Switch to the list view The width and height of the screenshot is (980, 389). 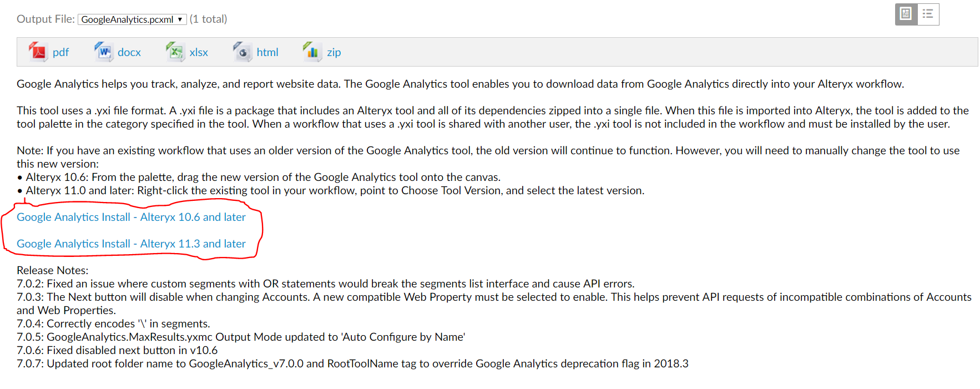tap(928, 14)
